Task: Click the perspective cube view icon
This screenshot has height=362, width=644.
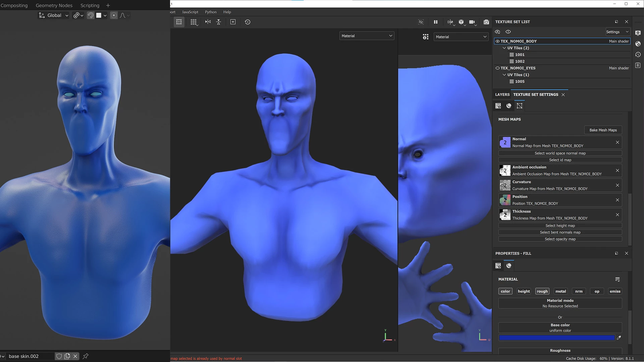Action: [461, 22]
